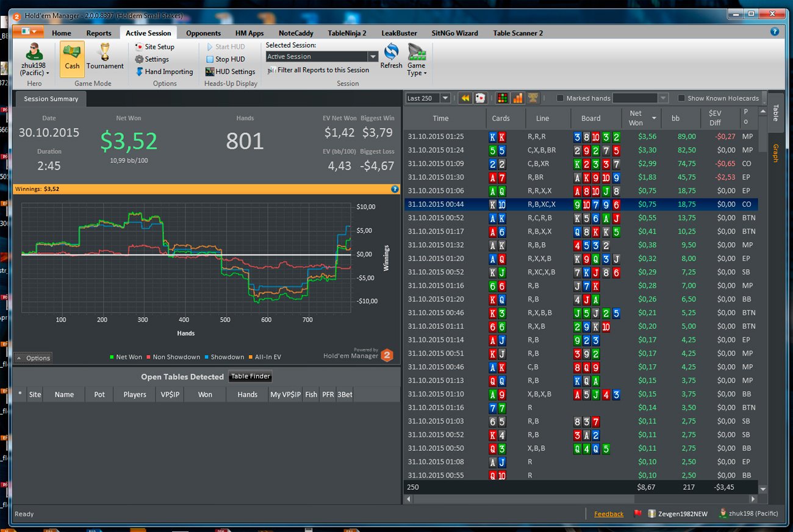Screen dimensions: 793x532
Task: Open HUD Settings
Action: [x=230, y=71]
